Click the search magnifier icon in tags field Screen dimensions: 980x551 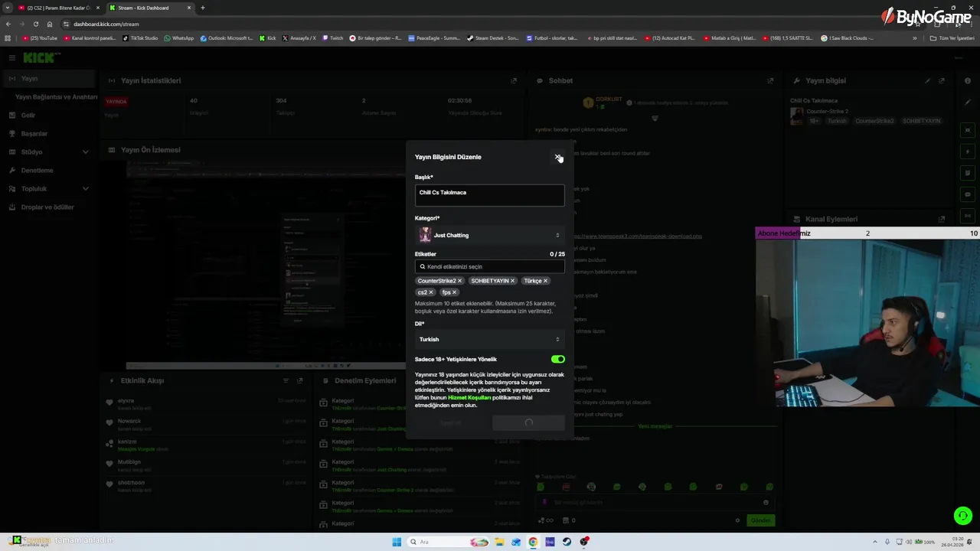(x=423, y=266)
